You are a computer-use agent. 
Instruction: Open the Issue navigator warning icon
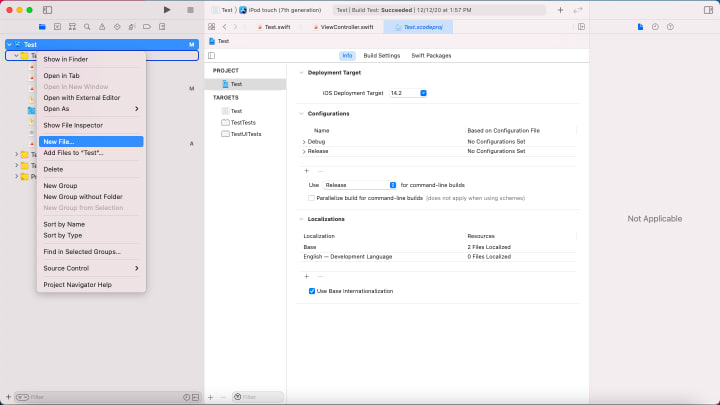pyautogui.click(x=102, y=27)
